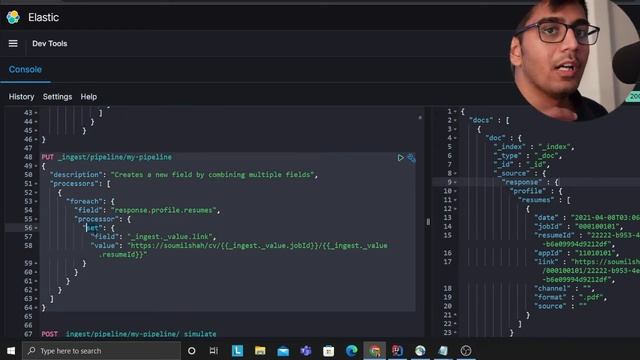Collapse the _source fold at output line 8
Viewport: 640px width, 360px height.
click(455, 173)
